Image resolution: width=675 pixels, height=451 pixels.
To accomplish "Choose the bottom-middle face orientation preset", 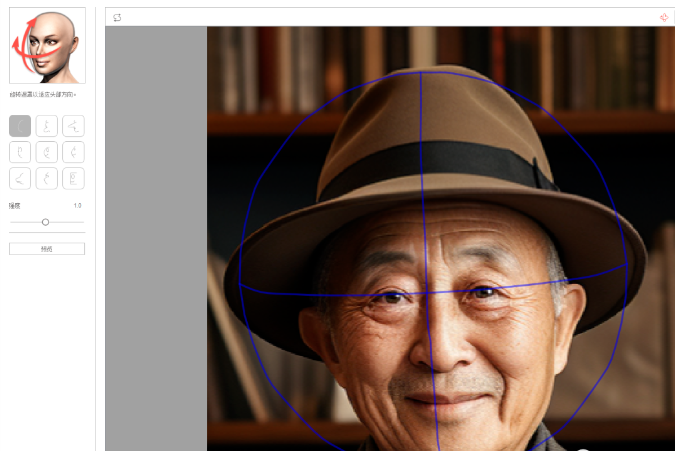I will click(47, 178).
